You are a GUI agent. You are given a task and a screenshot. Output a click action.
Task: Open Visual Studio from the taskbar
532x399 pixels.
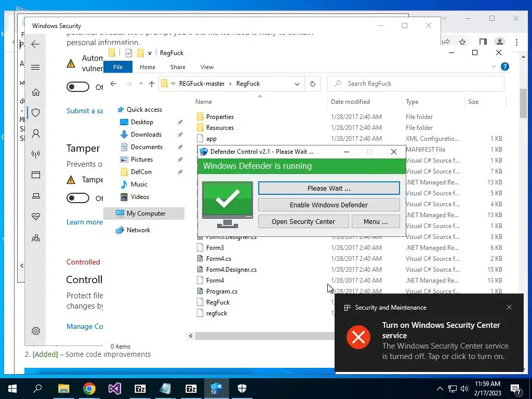tap(115, 389)
